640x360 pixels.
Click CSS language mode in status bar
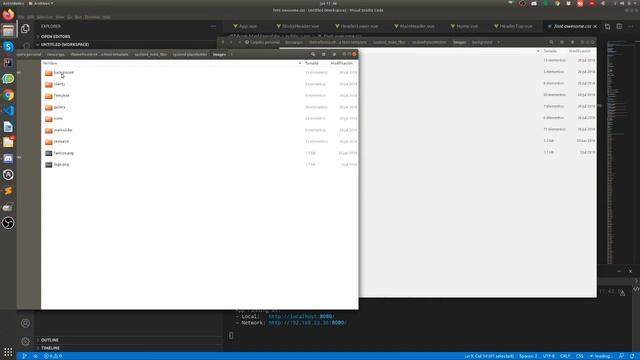(580, 356)
